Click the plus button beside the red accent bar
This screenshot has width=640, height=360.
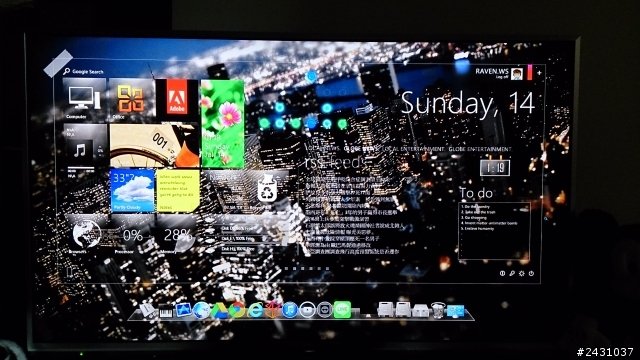pos(539,73)
